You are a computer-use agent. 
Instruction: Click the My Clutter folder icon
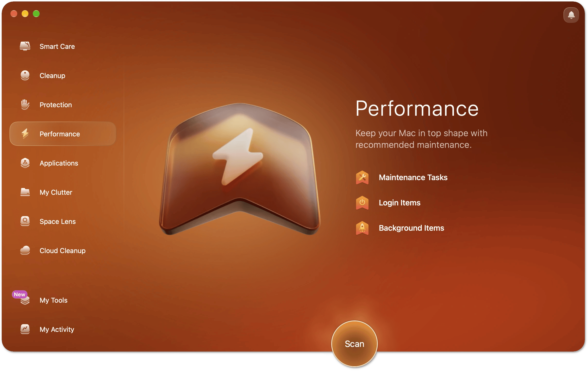coord(25,192)
